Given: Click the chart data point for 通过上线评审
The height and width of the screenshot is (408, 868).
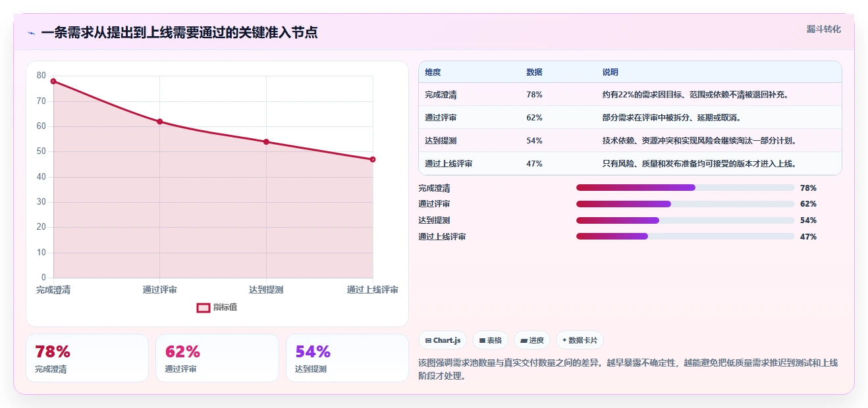Looking at the screenshot, I should [x=373, y=159].
